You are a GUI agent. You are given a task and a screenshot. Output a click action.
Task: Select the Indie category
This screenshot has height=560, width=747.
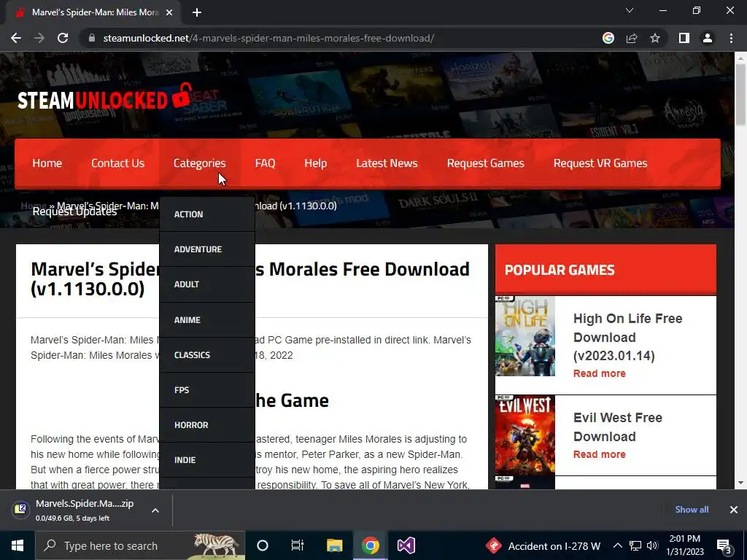point(207,460)
